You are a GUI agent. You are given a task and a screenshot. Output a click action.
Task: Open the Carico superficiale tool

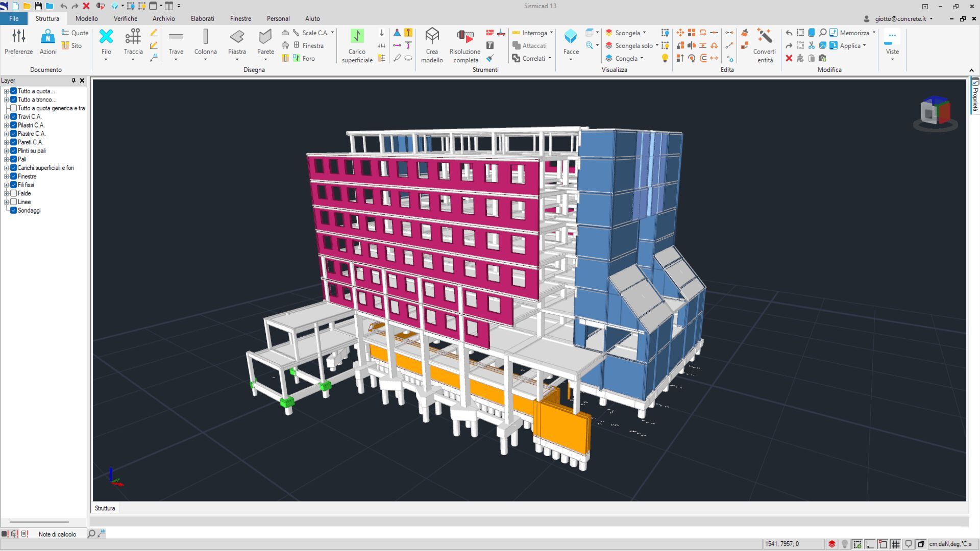pyautogui.click(x=357, y=37)
